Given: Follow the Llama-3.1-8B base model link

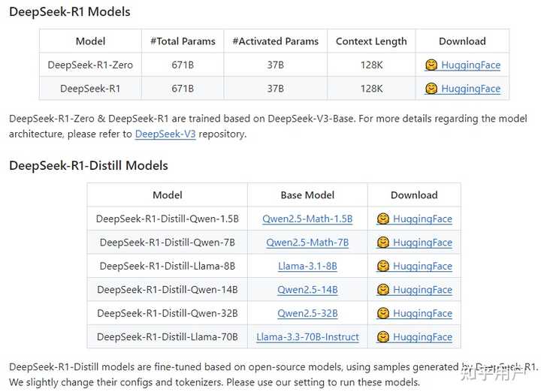Looking at the screenshot, I should (307, 266).
